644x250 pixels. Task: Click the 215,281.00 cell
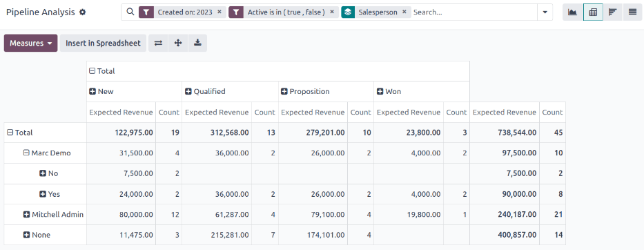tap(217, 235)
